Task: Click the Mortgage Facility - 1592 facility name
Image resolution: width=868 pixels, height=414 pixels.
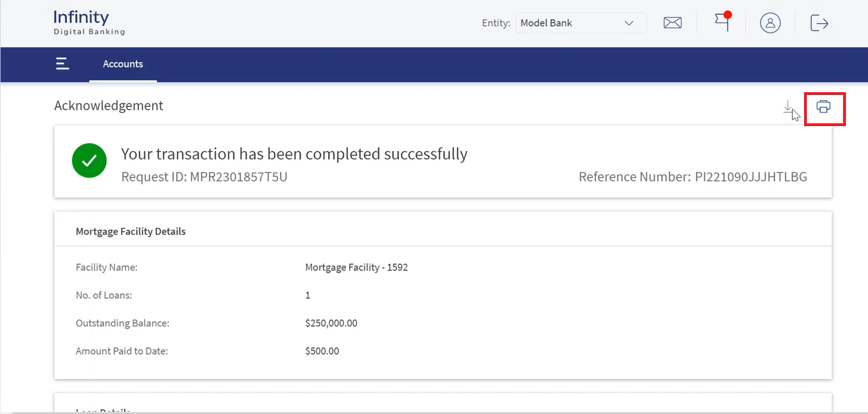Action: pos(356,268)
